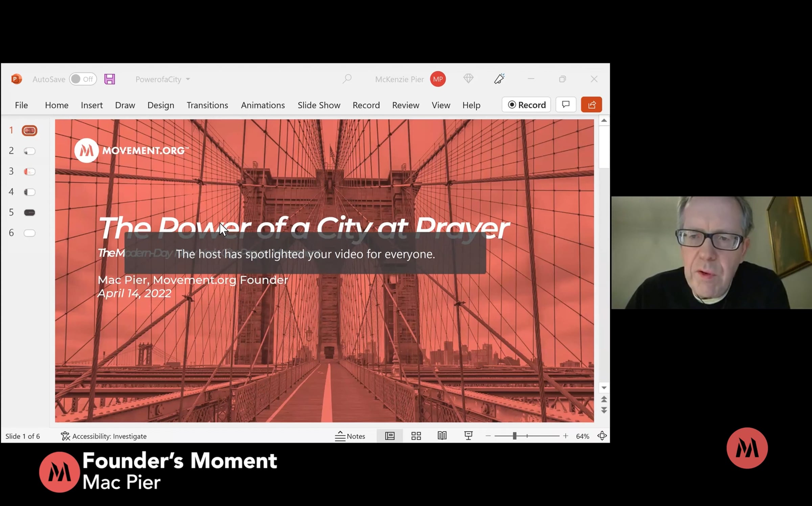Open the Record ribbon tab
The height and width of the screenshot is (506, 812).
pyautogui.click(x=366, y=105)
